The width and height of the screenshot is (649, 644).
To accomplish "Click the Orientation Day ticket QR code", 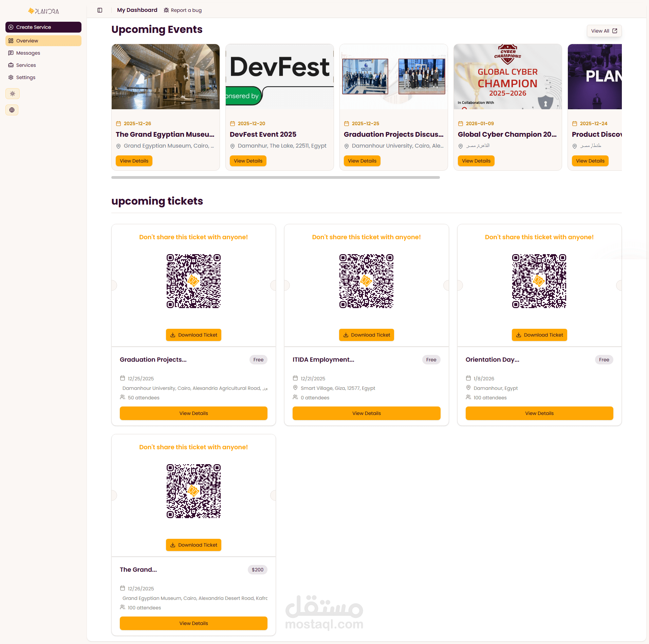I will point(539,281).
